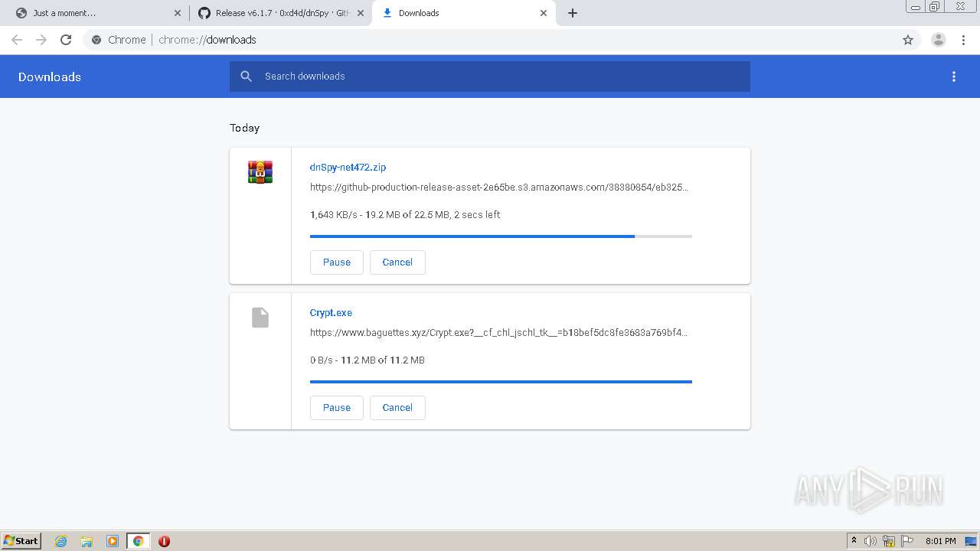The width and height of the screenshot is (980, 551).
Task: Reload the downloads page
Action: pyautogui.click(x=66, y=40)
